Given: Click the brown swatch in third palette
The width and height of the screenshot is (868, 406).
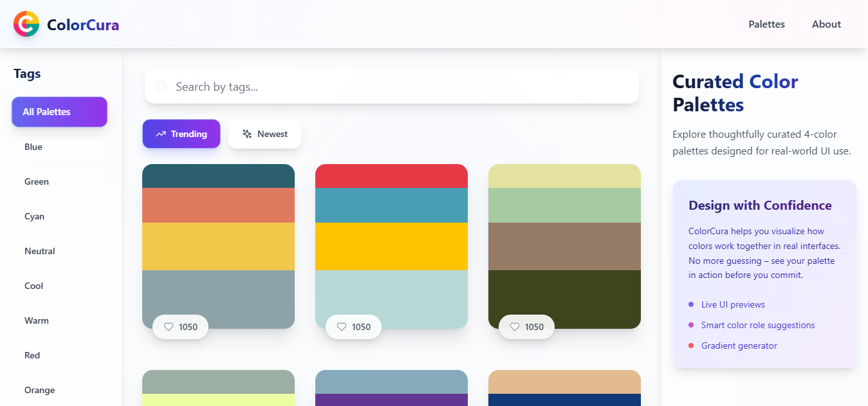Looking at the screenshot, I should point(564,246).
